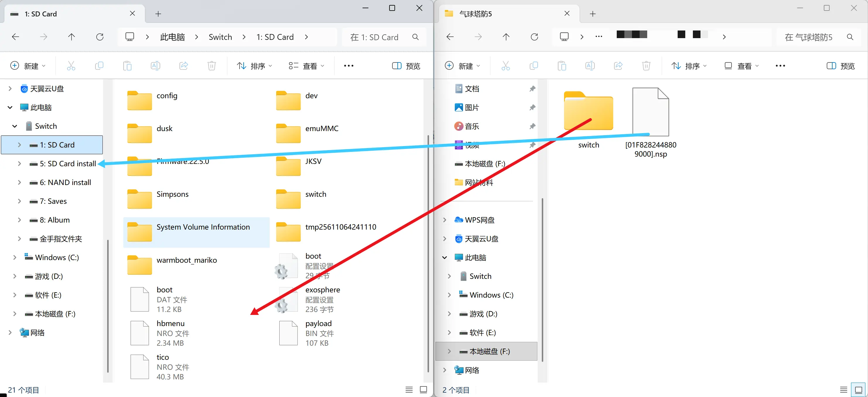Image resolution: width=868 pixels, height=397 pixels.
Task: Click the paste icon in SD Card window
Action: click(x=127, y=66)
